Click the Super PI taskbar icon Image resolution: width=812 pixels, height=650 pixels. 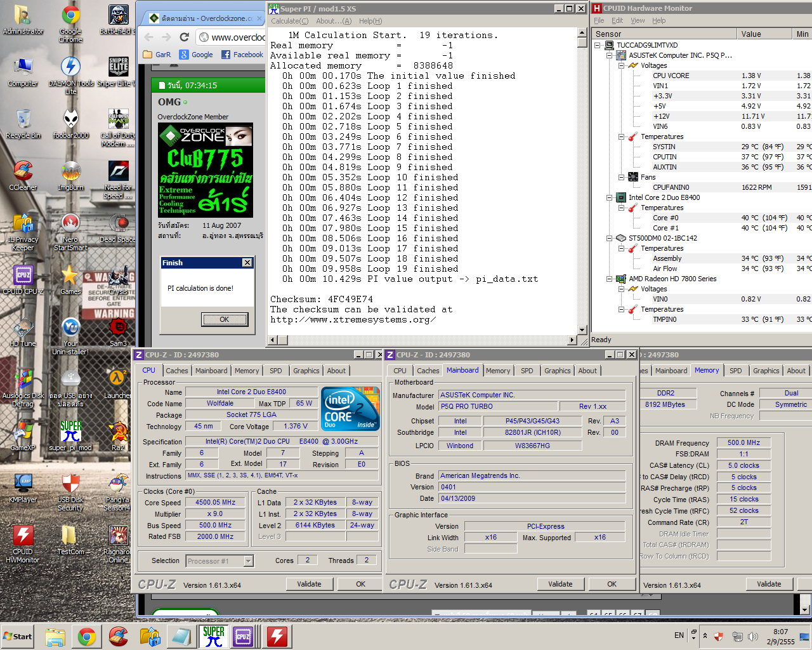[213, 636]
